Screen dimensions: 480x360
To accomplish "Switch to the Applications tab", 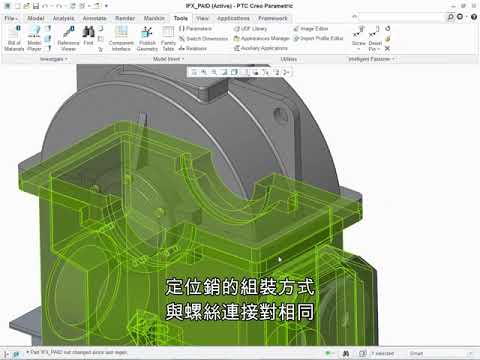I will (233, 18).
